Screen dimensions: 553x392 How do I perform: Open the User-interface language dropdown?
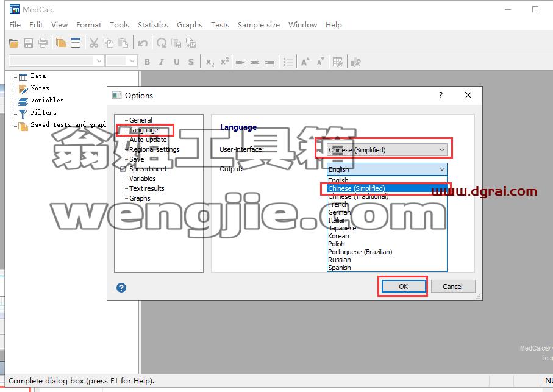point(387,150)
